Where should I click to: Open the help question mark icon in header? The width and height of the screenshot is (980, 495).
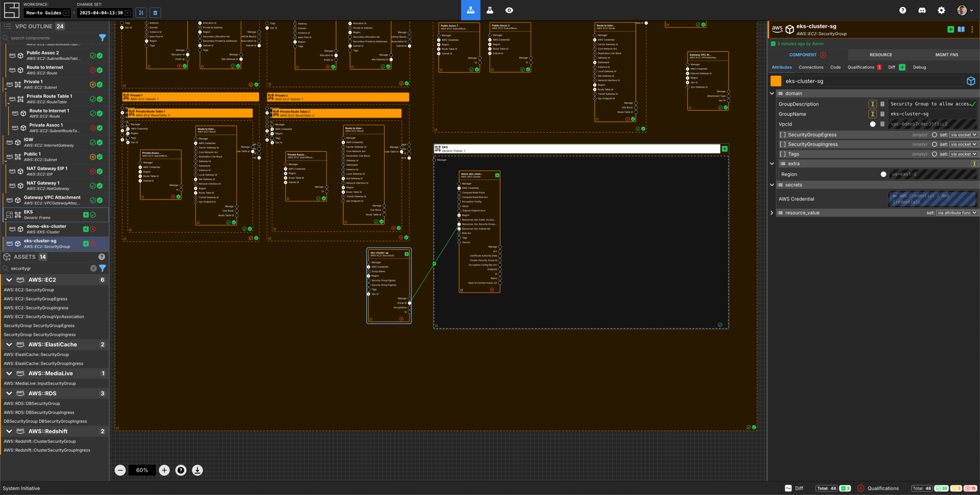[902, 10]
